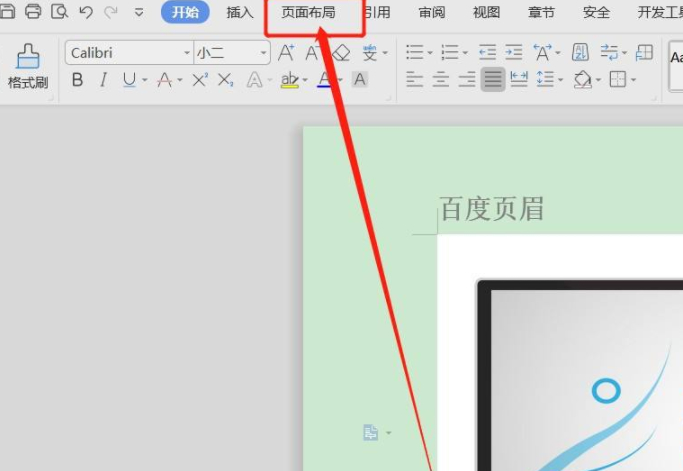Open the 审阅 tab
This screenshot has width=683, height=471.
point(432,12)
